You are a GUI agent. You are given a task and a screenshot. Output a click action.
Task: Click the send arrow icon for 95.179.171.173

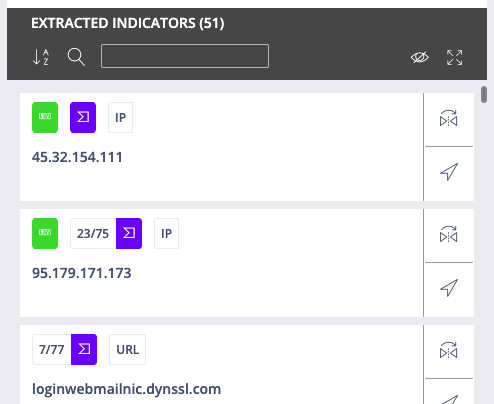(449, 288)
